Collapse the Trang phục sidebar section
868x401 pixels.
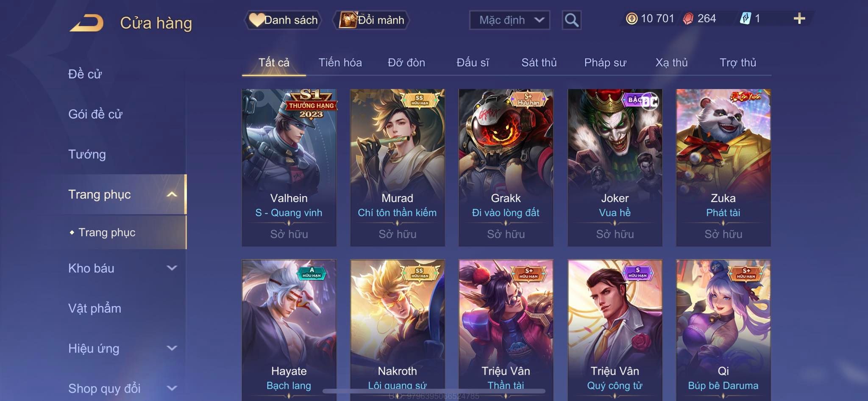pos(172,194)
